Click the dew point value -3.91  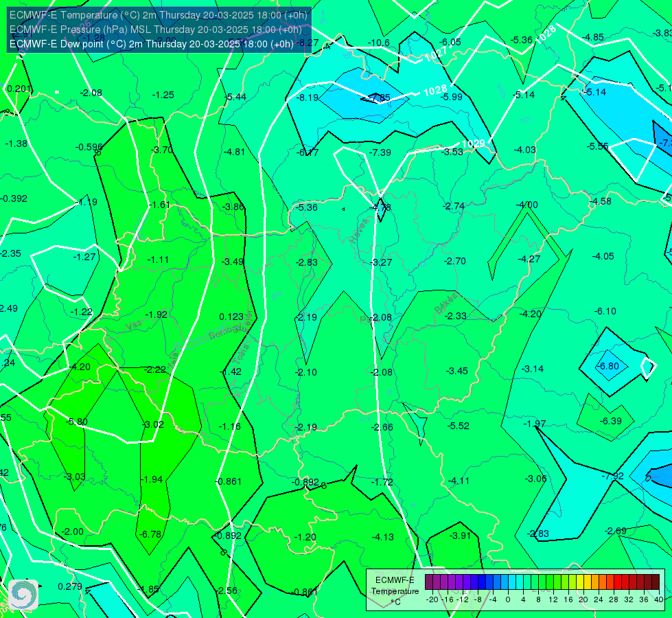(460, 536)
